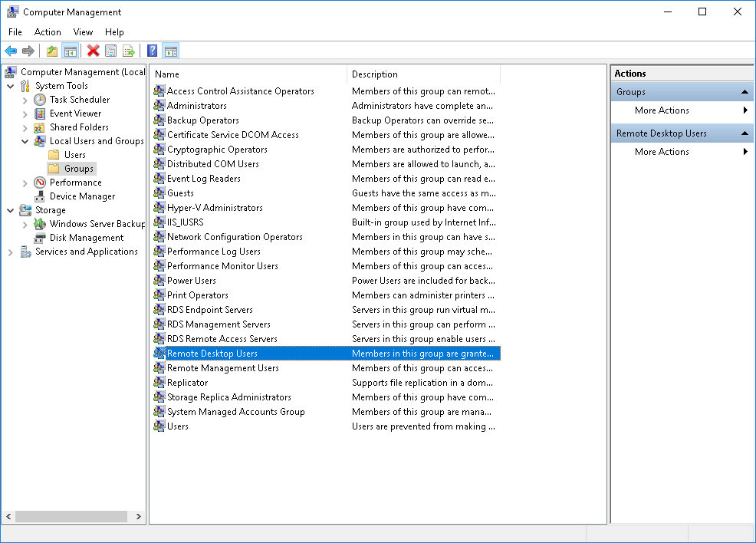Select Network Configuration Operators group row
Viewport: 756px width, 543px height.
(x=327, y=237)
